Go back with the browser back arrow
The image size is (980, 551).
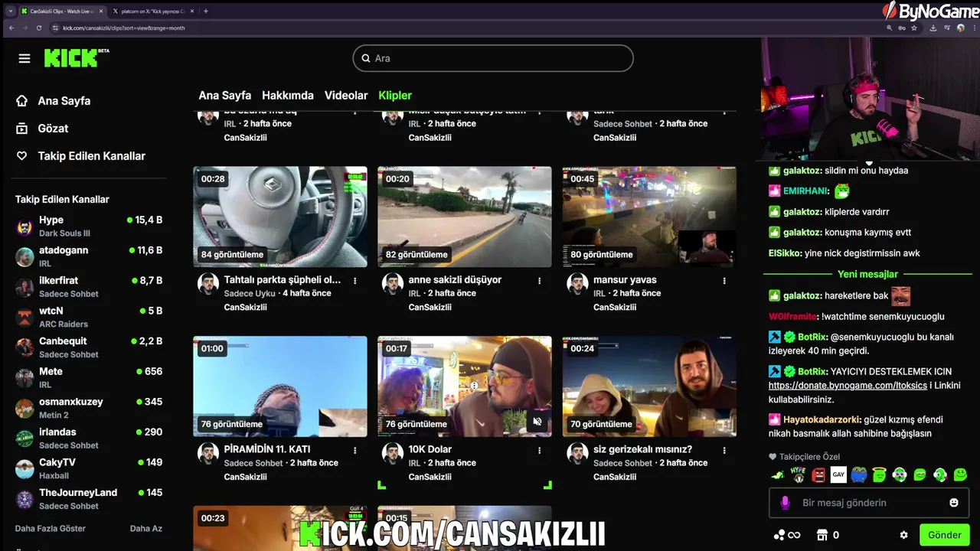(x=11, y=28)
